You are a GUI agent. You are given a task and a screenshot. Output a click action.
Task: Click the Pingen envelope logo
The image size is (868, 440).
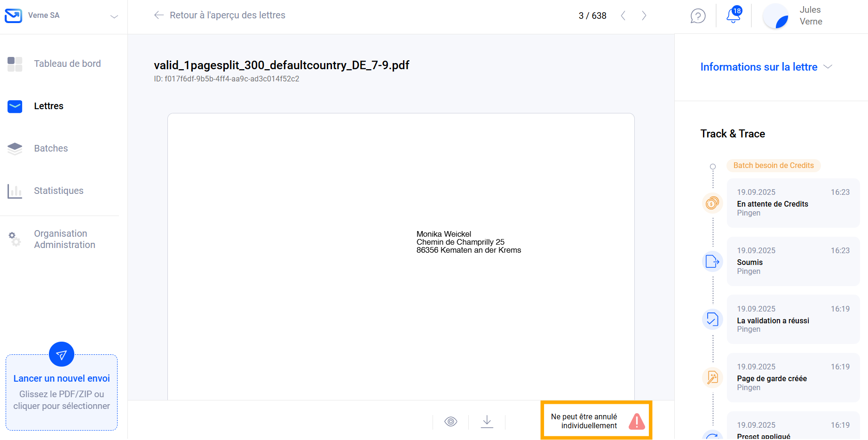13,16
